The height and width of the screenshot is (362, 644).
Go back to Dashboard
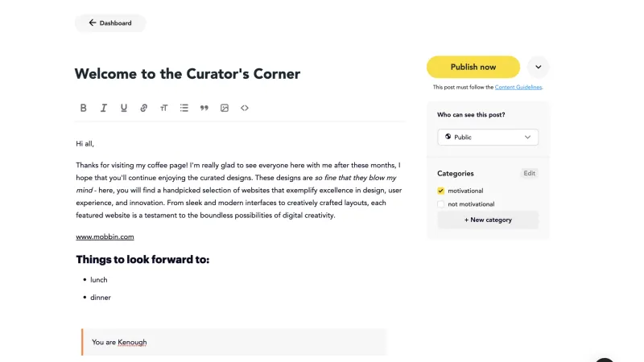(x=110, y=23)
